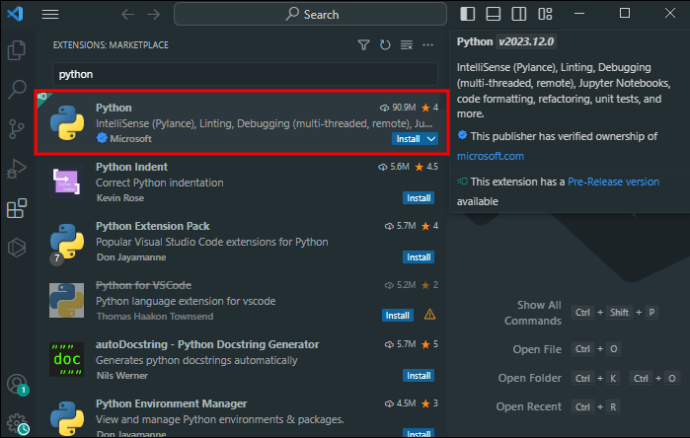This screenshot has height=438, width=690.
Task: Go back with the left arrow
Action: pos(128,15)
